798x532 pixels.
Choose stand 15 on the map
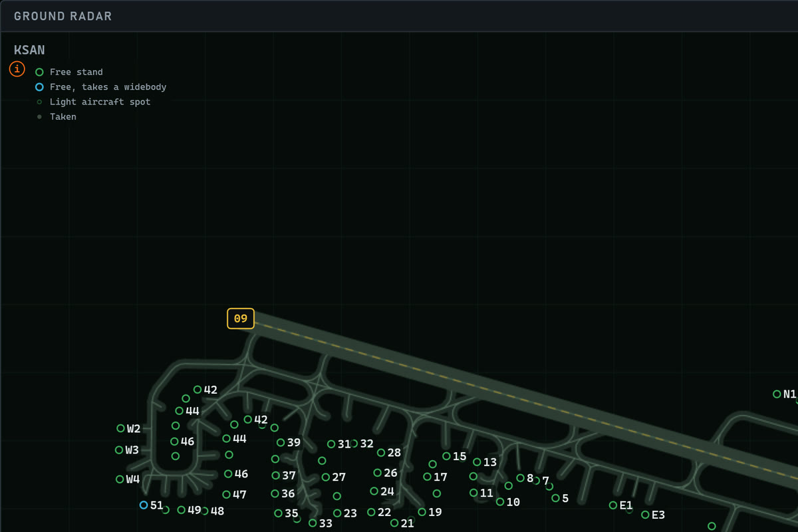click(447, 456)
